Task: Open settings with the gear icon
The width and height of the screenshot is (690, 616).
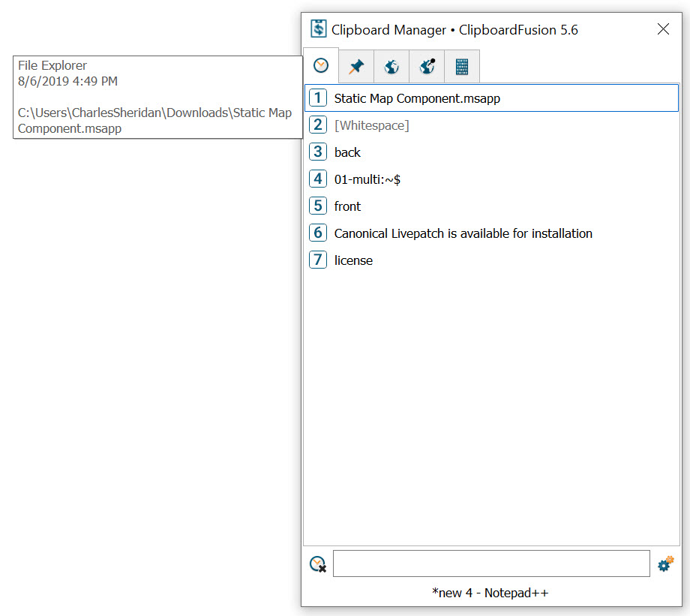Action: click(665, 564)
